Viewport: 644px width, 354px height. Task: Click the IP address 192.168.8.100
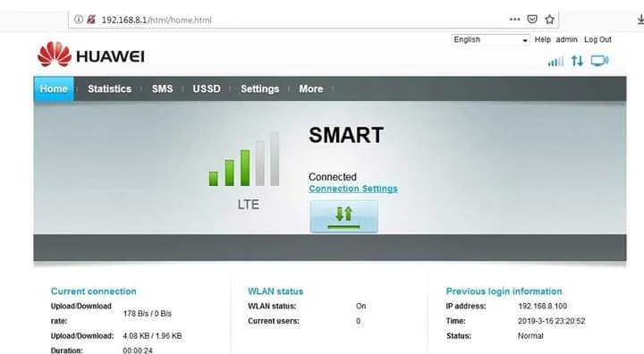click(x=543, y=306)
